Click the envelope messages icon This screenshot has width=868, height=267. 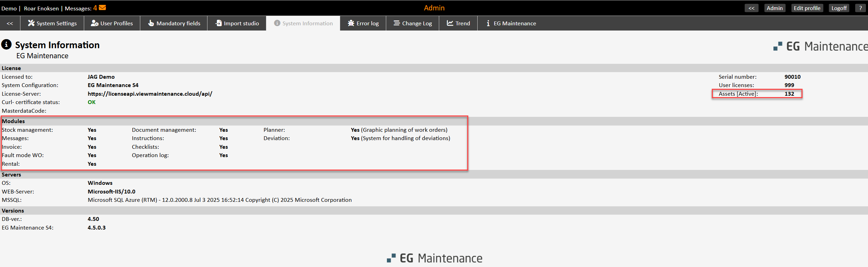click(102, 8)
